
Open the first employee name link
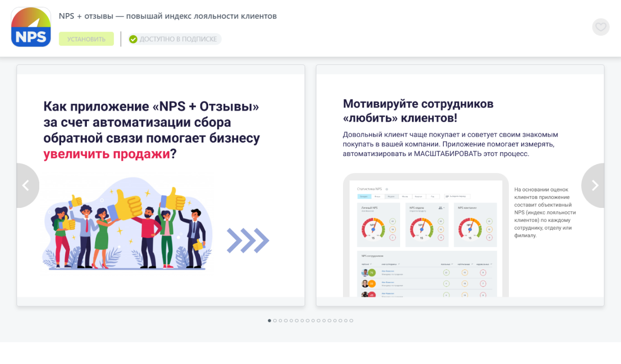pyautogui.click(x=388, y=271)
